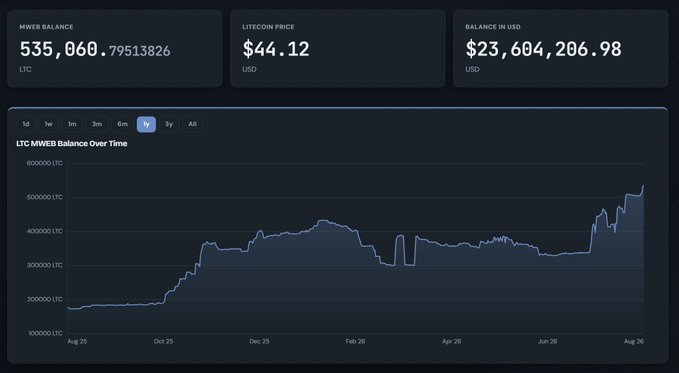This screenshot has height=373, width=679.
Task: Switch chart to 1m range
Action: point(72,124)
